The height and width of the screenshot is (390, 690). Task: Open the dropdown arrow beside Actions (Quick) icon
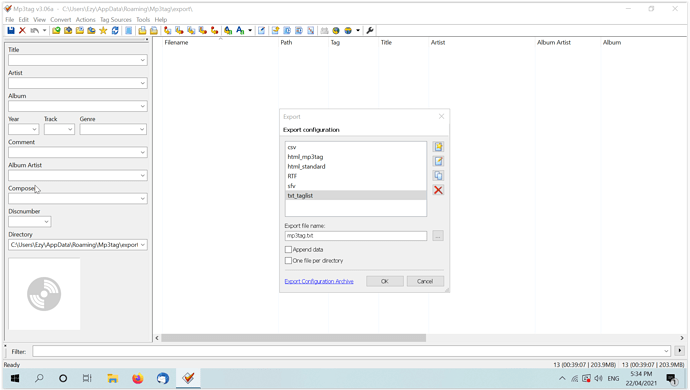point(250,30)
